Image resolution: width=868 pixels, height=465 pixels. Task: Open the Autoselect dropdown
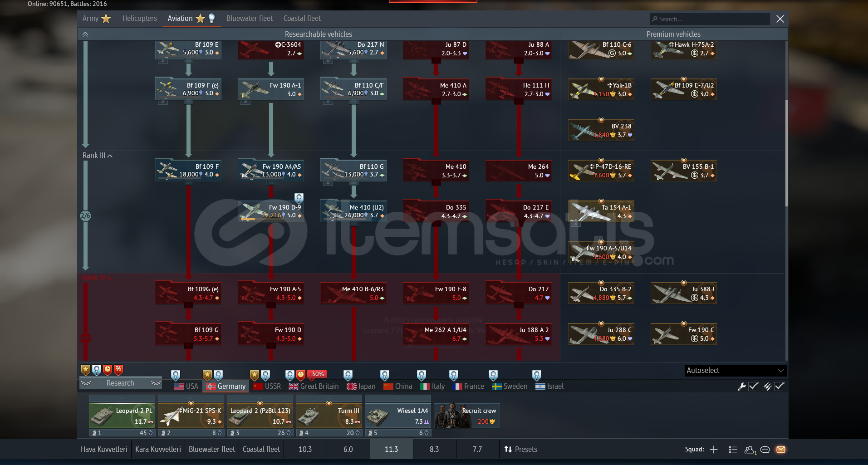click(x=735, y=371)
